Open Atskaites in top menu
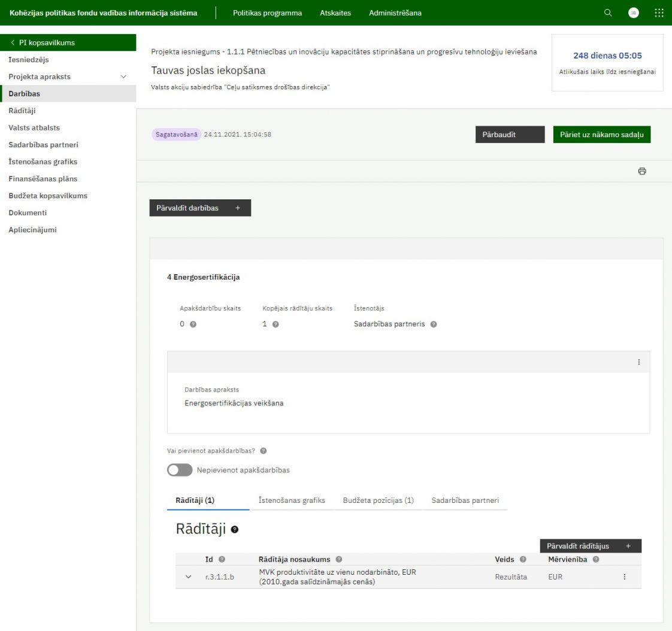 (335, 13)
